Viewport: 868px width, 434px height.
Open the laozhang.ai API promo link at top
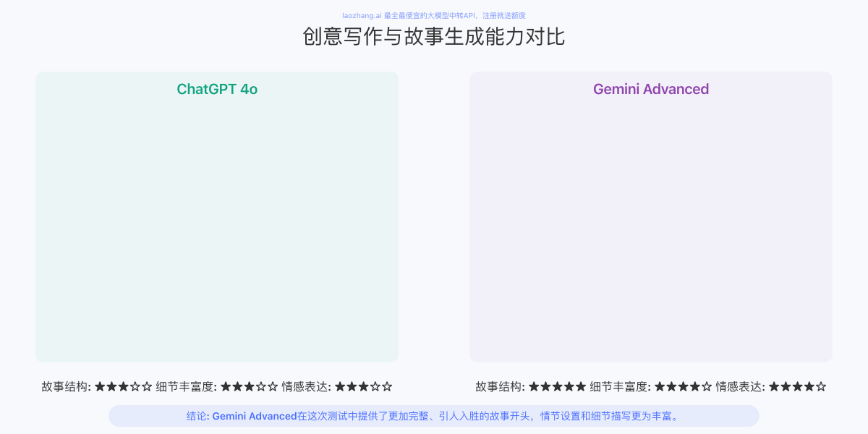[x=434, y=15]
